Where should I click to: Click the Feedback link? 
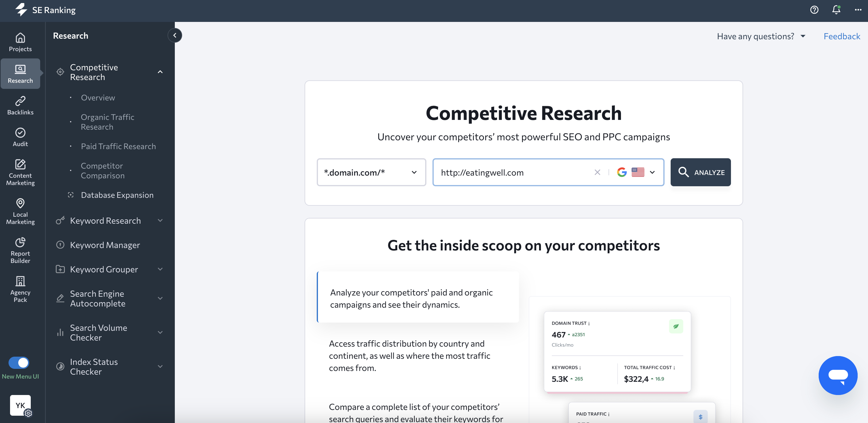tap(842, 37)
